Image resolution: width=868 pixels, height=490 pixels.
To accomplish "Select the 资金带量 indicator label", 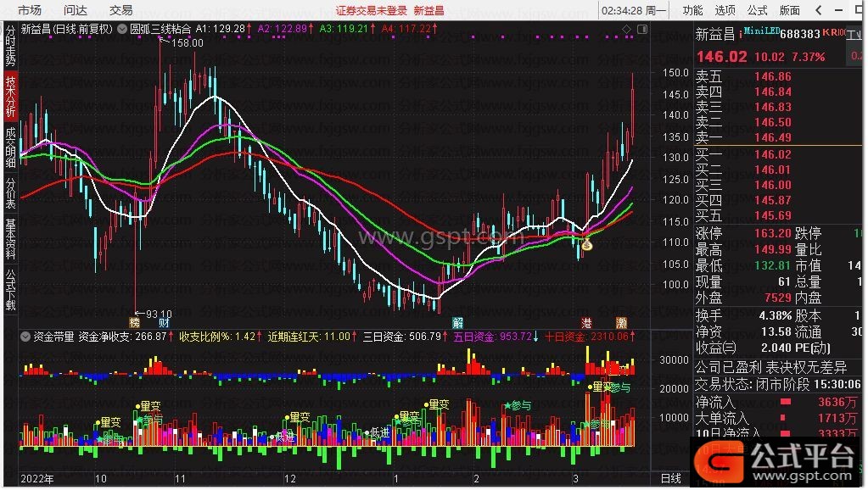I will tap(53, 337).
